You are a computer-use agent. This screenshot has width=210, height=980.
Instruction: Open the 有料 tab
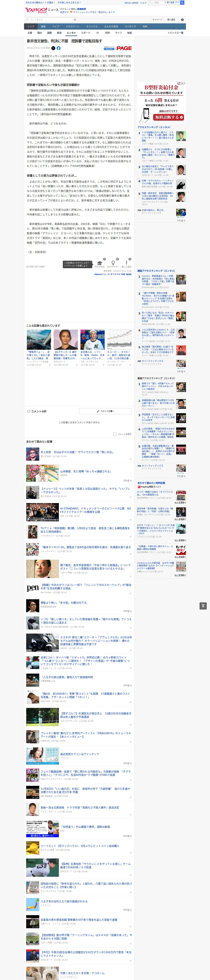pyautogui.click(x=145, y=27)
